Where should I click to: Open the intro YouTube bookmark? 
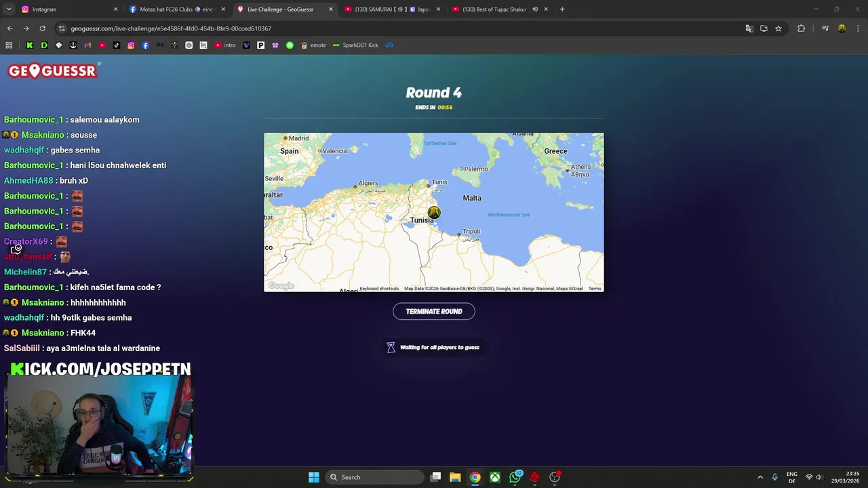(225, 45)
